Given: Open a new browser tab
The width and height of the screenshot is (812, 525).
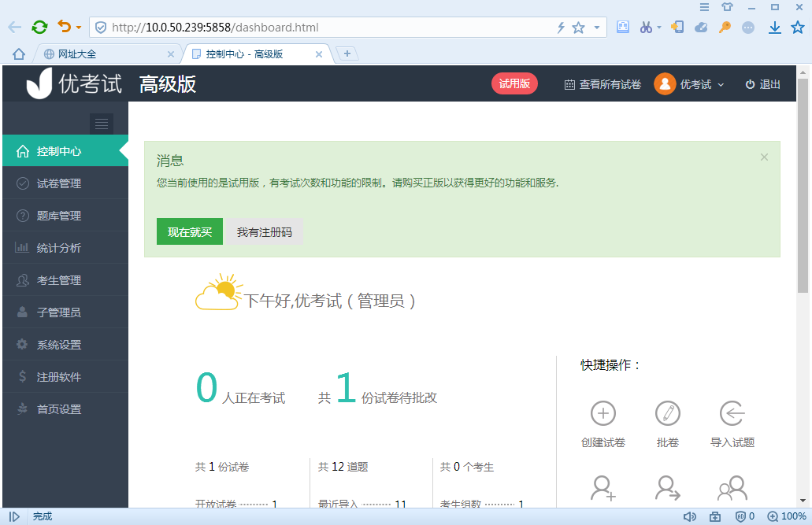Looking at the screenshot, I should [x=347, y=54].
